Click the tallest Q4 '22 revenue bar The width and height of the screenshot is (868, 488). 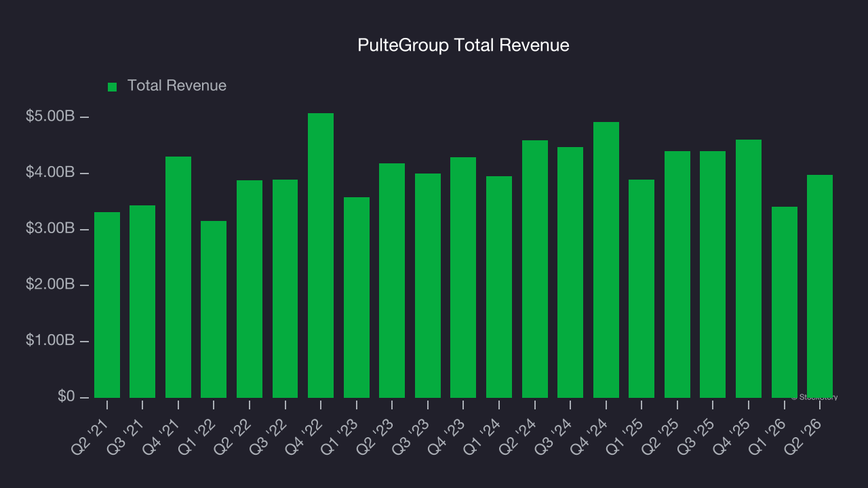pos(321,256)
